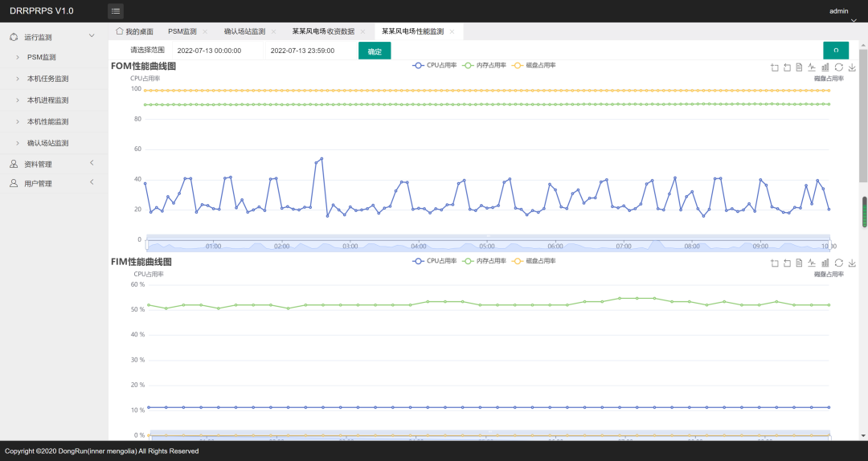
Task: Open 本机性能监测 in the sidebar
Action: click(x=47, y=121)
